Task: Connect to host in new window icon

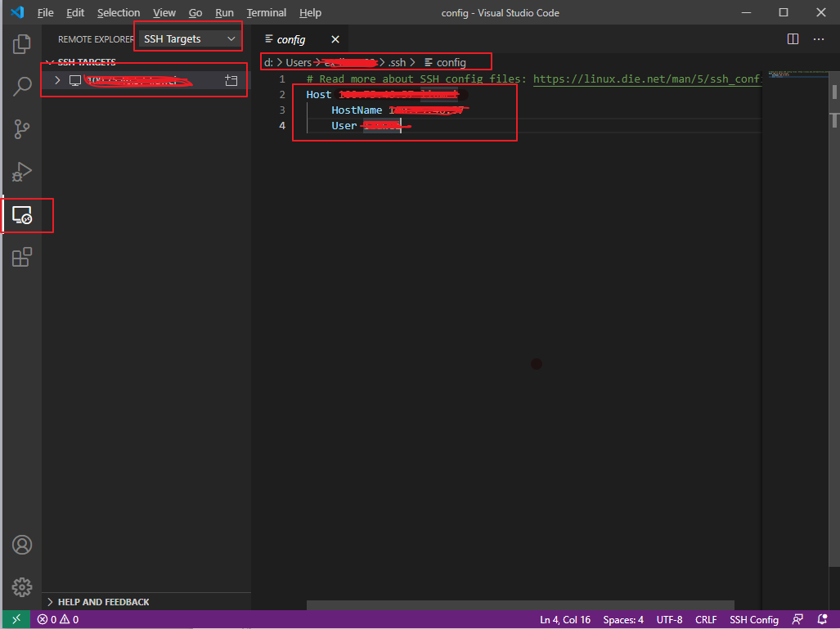Action: pos(231,81)
